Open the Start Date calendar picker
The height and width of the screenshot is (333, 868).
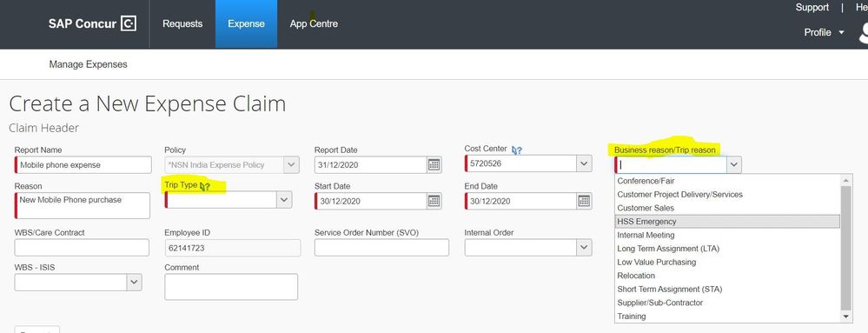pyautogui.click(x=434, y=201)
